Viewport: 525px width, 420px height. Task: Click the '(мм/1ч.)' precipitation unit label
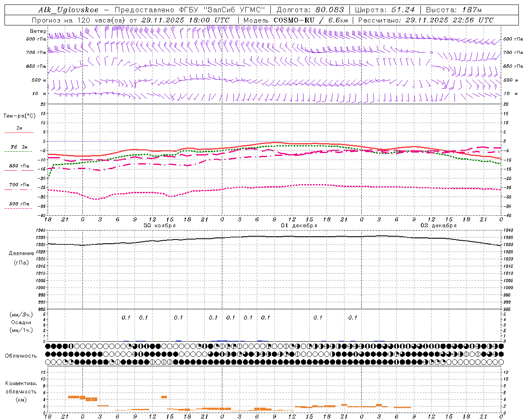pyautogui.click(x=21, y=330)
